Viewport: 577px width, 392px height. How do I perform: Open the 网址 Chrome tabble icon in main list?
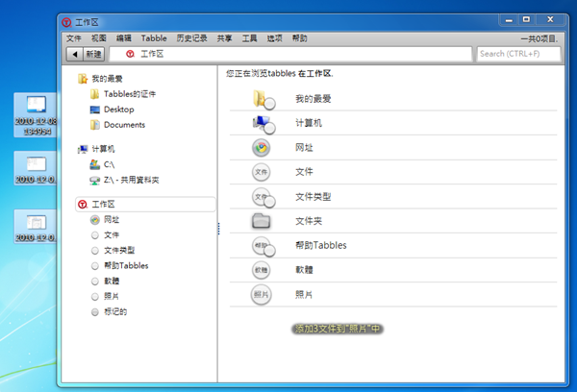[x=262, y=148]
